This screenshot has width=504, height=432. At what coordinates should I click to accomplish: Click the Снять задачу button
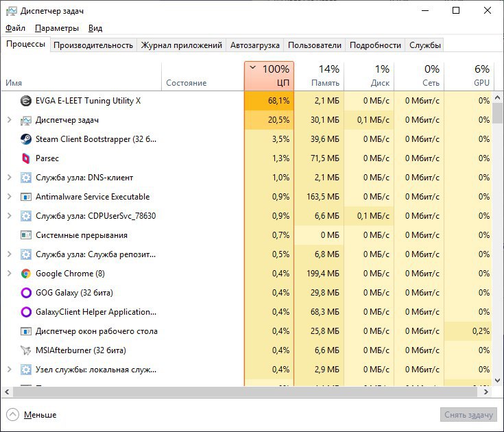pos(468,415)
